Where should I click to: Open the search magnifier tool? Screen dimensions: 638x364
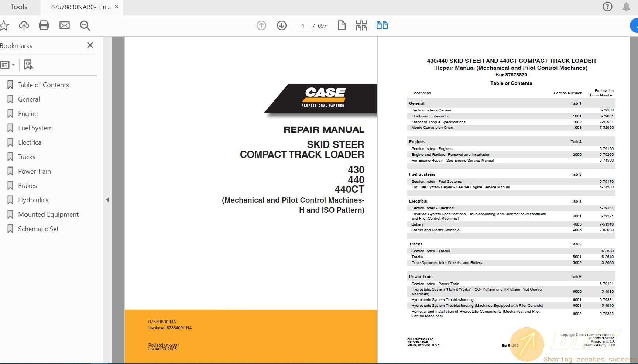click(x=85, y=25)
